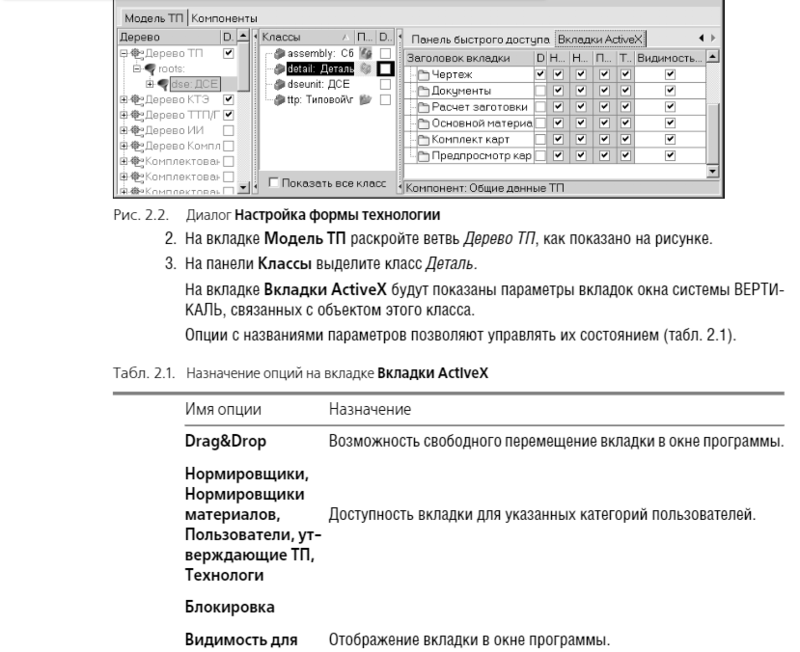Click the ActiveX table scroll-up arrow
Image resolution: width=800 pixels, height=652 pixels.
(x=713, y=56)
